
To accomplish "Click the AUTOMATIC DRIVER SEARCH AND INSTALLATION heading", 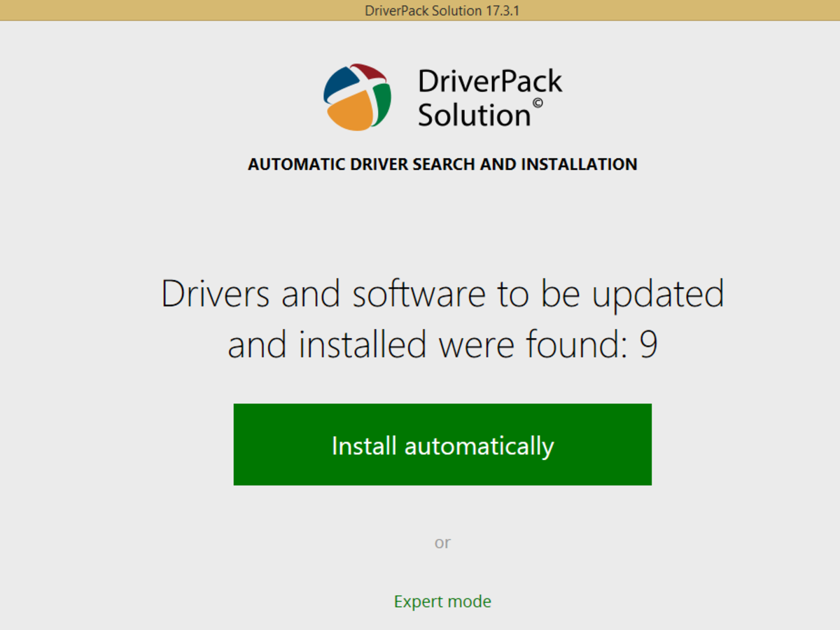I will click(442, 164).
